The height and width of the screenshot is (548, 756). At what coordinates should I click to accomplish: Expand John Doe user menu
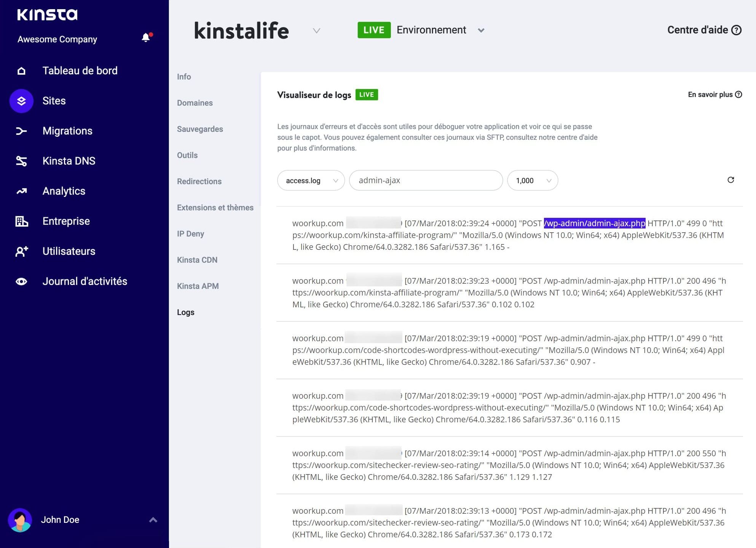click(153, 520)
